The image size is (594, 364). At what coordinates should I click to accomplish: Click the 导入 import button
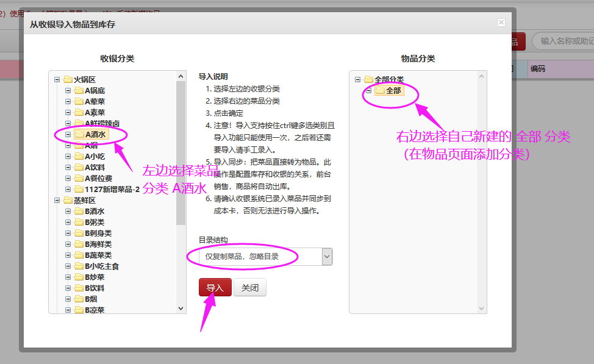[215, 288]
